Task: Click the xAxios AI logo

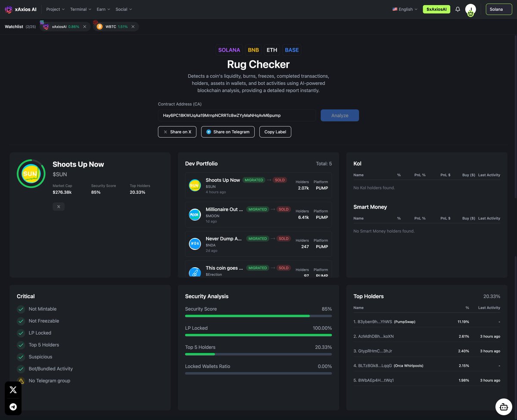Action: [x=21, y=9]
